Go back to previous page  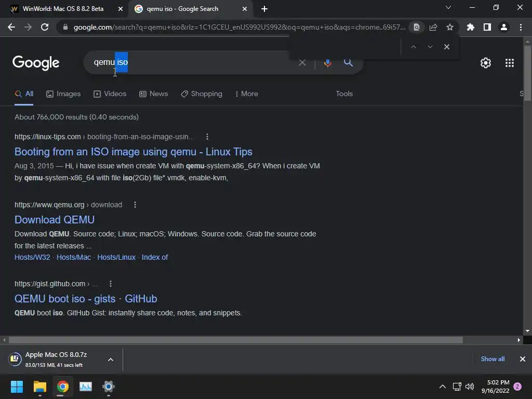point(11,27)
